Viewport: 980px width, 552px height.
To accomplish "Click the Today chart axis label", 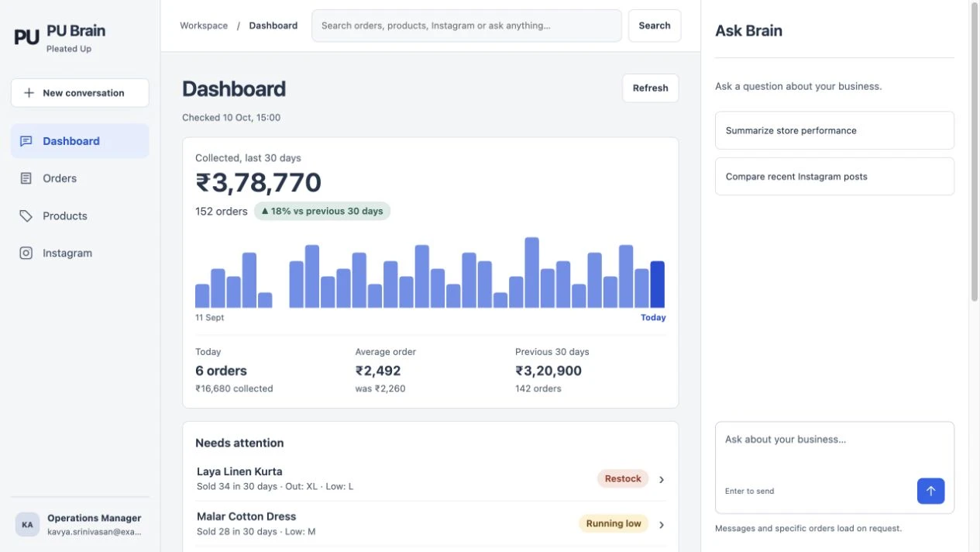I will pos(653,318).
